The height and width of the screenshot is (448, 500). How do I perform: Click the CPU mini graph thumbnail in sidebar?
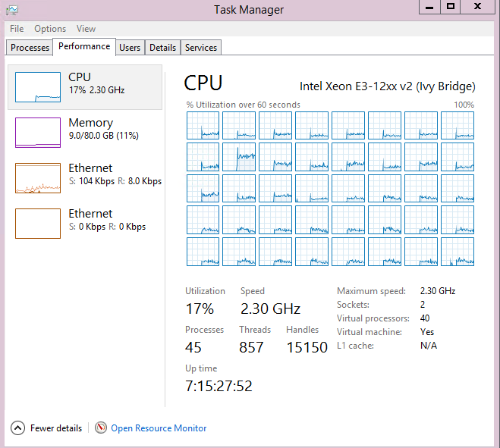click(38, 87)
